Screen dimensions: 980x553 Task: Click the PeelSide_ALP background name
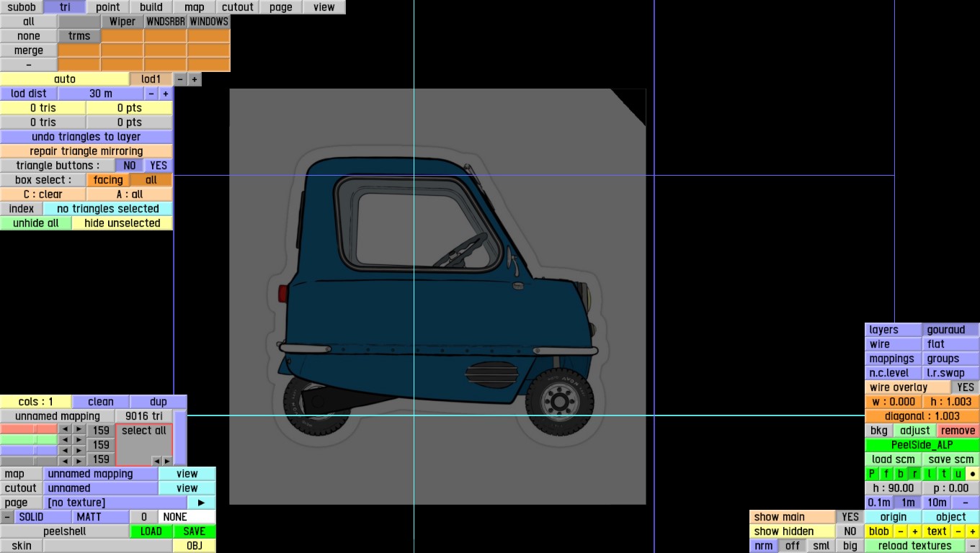(x=922, y=445)
